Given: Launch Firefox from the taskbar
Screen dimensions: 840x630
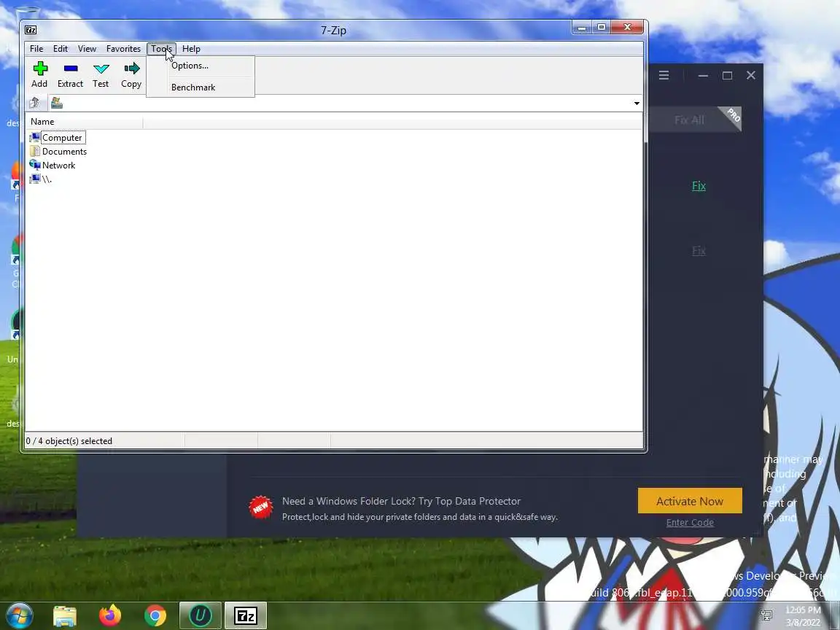Looking at the screenshot, I should [110, 616].
